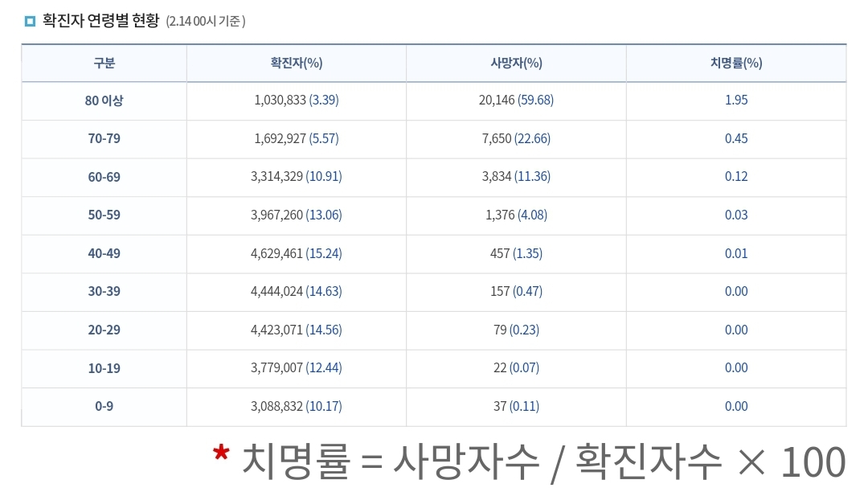Click confirmed cases cell '4,423,071 (14.56)'
868x488 pixels.
[296, 330]
